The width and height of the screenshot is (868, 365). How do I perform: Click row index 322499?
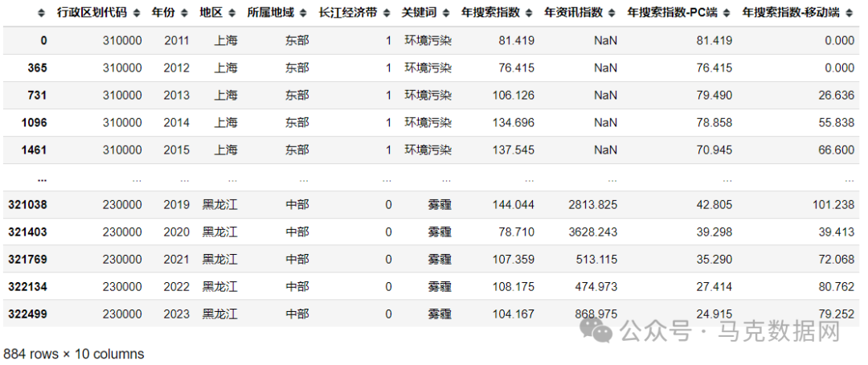27,314
